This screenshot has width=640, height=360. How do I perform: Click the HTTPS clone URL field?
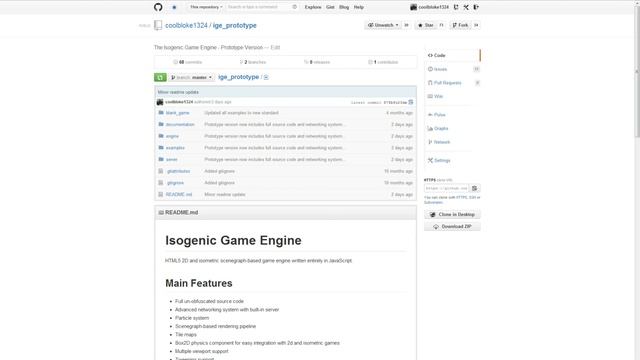pyautogui.click(x=447, y=188)
